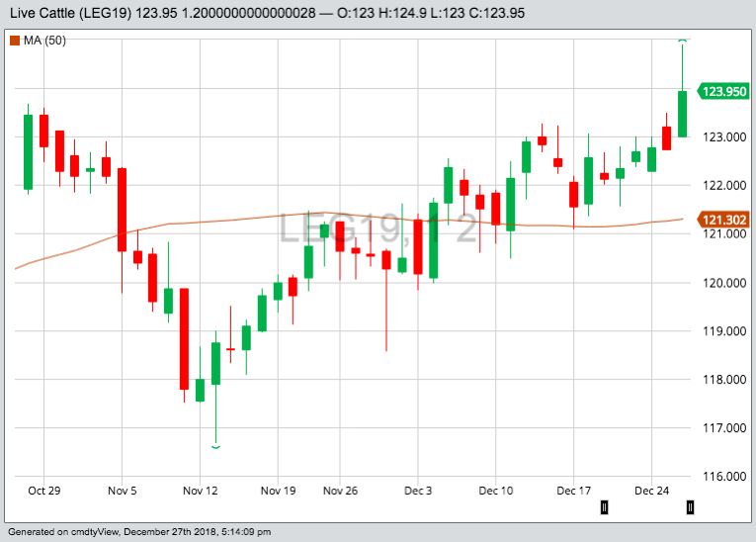Click the 116.000 price axis label
The width and height of the screenshot is (756, 542).
723,477
